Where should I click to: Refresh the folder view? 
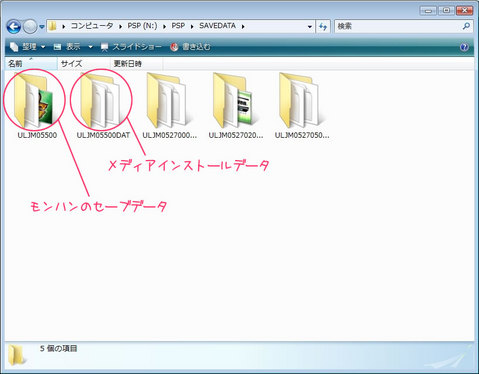click(323, 26)
